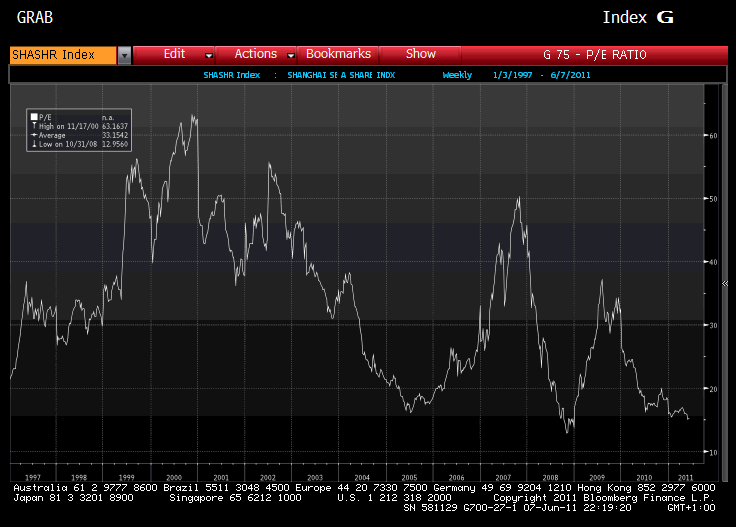Toggle the P/E legend white square
The height and width of the screenshot is (527, 736).
click(34, 117)
